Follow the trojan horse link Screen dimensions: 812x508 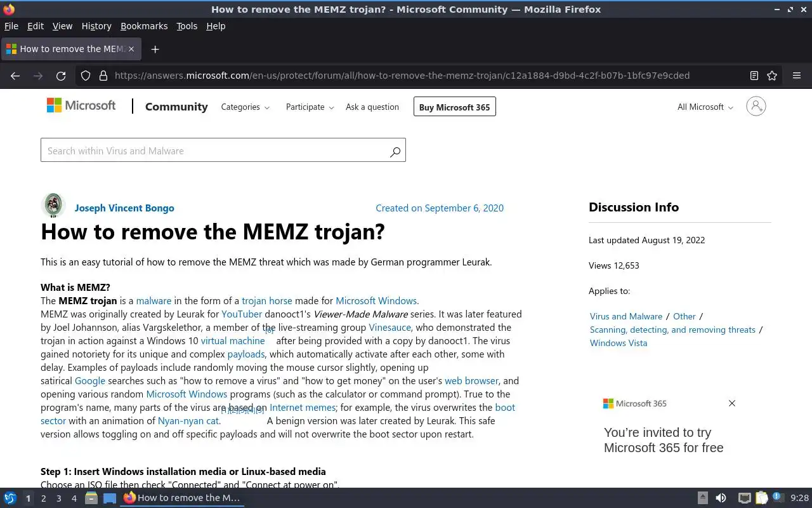click(267, 300)
